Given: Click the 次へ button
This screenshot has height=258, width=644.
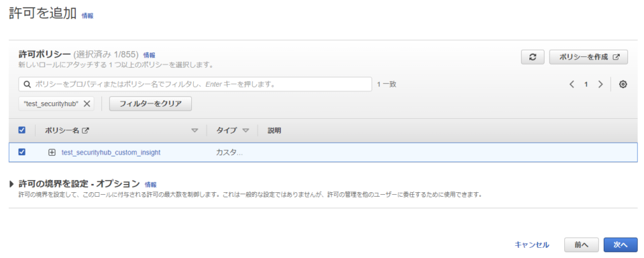Looking at the screenshot, I should [x=621, y=245].
